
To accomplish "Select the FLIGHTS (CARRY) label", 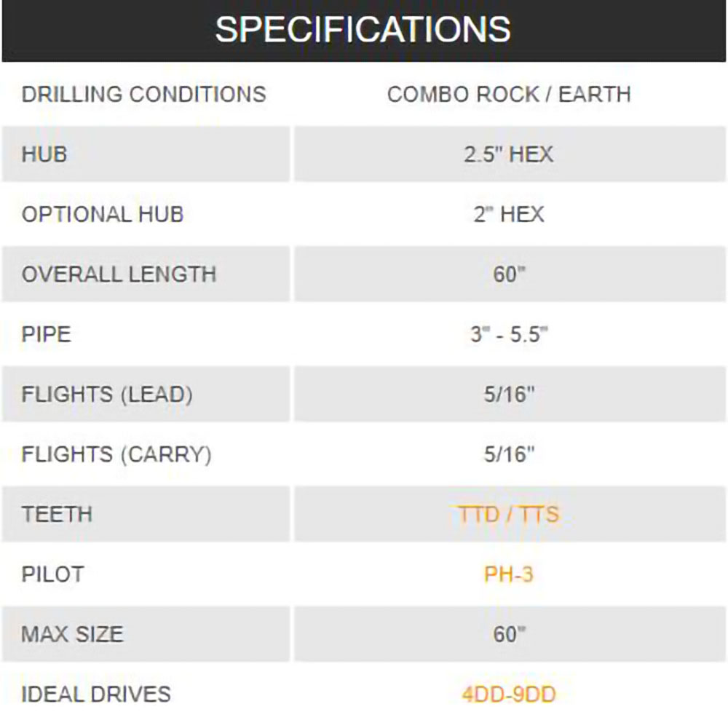I will click(116, 454).
